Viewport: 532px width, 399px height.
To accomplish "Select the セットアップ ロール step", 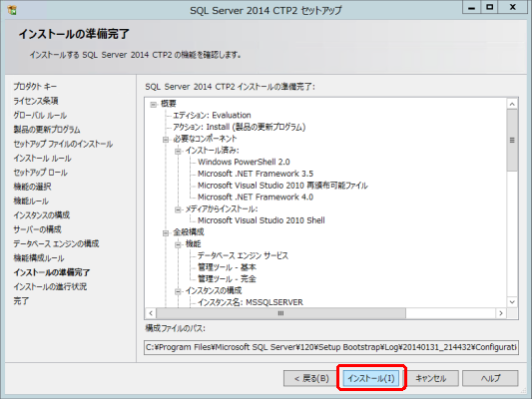I will [40, 173].
